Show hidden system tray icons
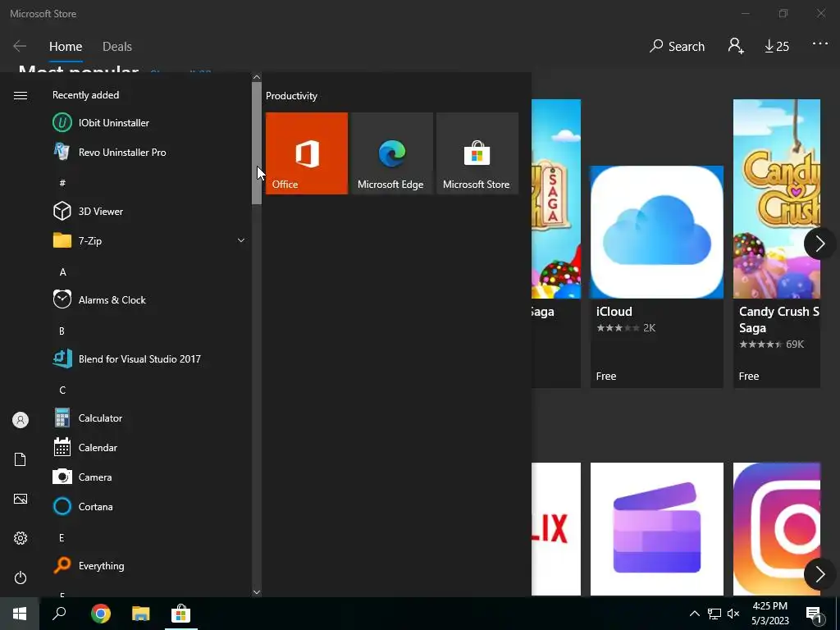The height and width of the screenshot is (630, 840). pyautogui.click(x=694, y=614)
